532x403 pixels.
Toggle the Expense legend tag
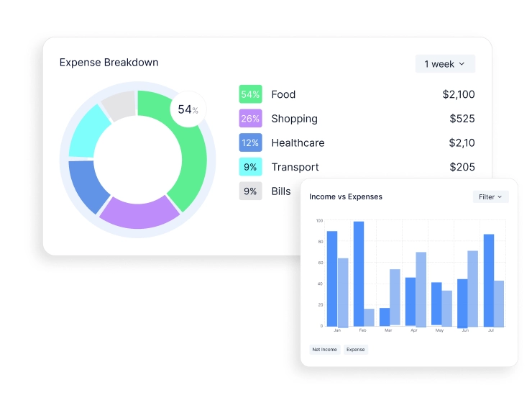point(355,350)
